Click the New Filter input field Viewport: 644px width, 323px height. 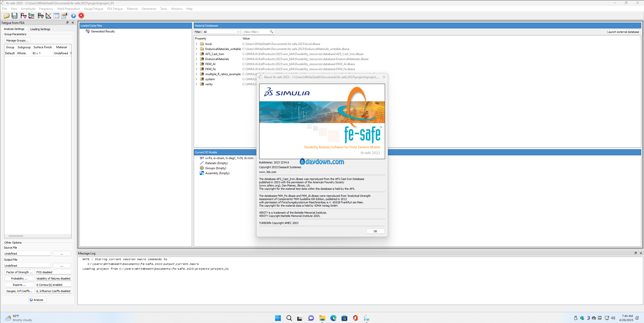tap(256, 32)
